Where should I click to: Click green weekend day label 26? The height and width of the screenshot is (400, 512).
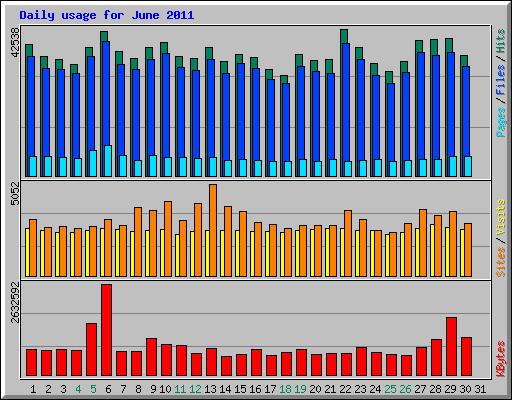point(405,389)
